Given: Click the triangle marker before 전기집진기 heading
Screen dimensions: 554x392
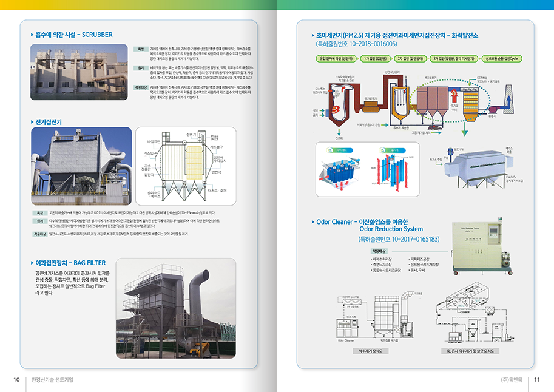Looking at the screenshot, I should coord(32,122).
